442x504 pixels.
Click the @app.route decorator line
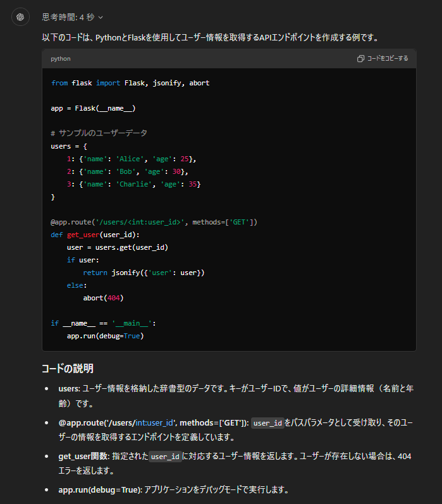tap(154, 222)
